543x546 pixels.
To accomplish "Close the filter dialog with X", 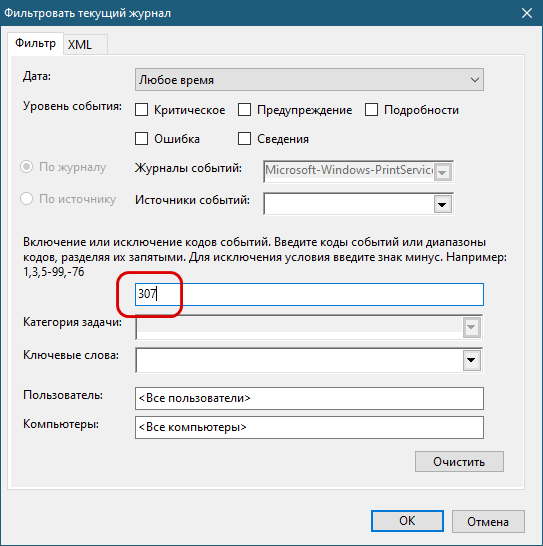I will point(527,13).
